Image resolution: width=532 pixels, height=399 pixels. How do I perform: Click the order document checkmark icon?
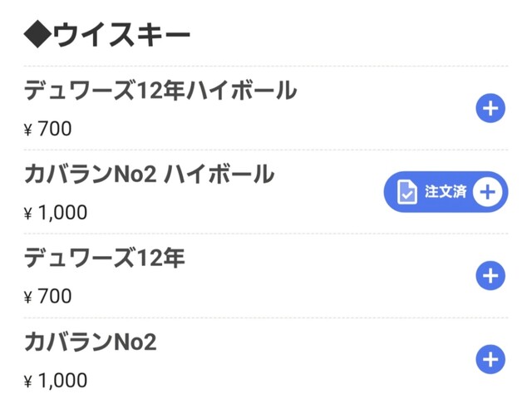(407, 192)
